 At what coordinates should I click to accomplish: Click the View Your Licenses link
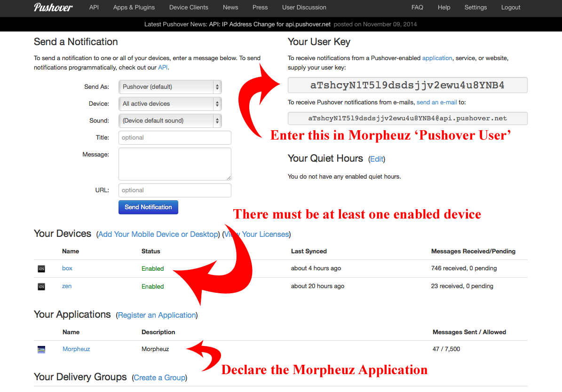[x=257, y=235]
